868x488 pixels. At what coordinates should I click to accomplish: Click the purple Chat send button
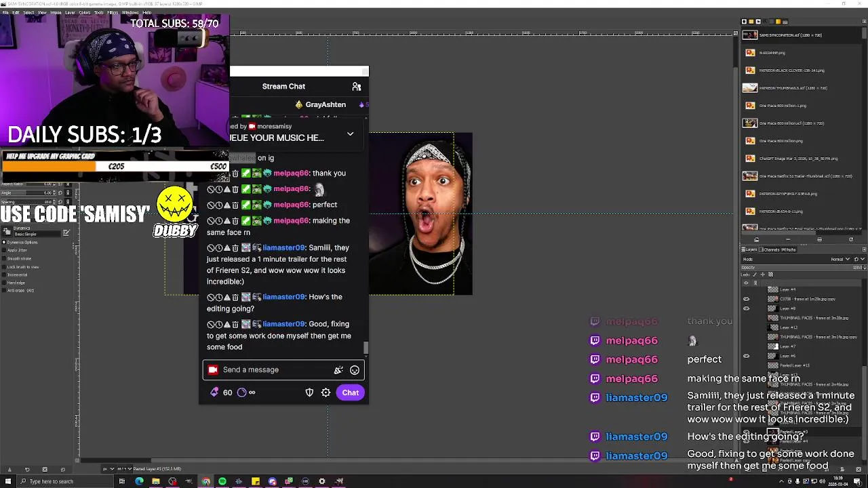click(351, 392)
